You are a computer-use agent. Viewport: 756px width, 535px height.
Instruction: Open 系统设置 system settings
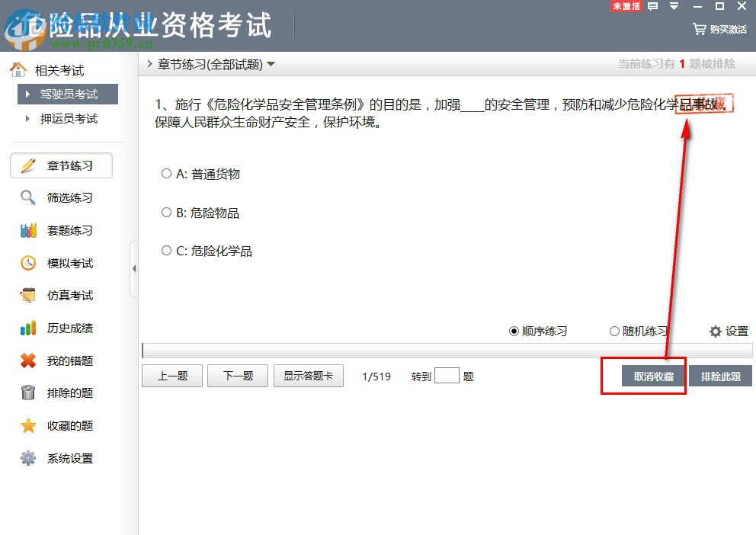(63, 458)
